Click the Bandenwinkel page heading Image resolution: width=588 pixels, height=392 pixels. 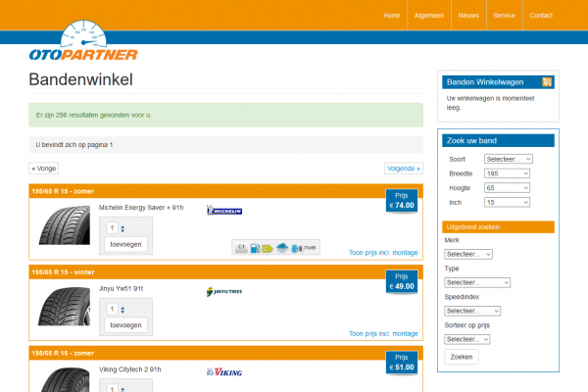[x=80, y=79]
